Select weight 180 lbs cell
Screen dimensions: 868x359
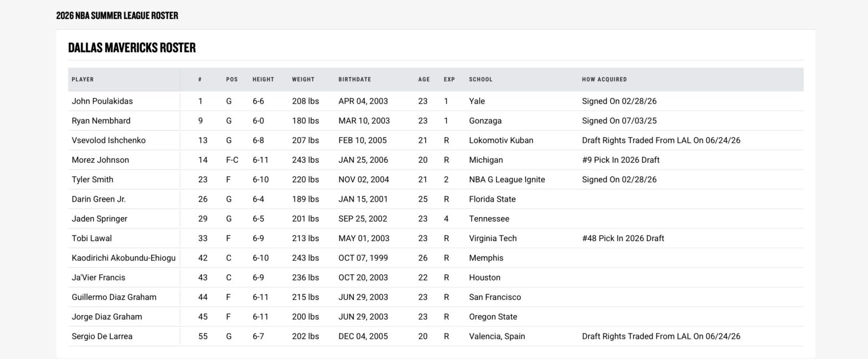click(306, 121)
